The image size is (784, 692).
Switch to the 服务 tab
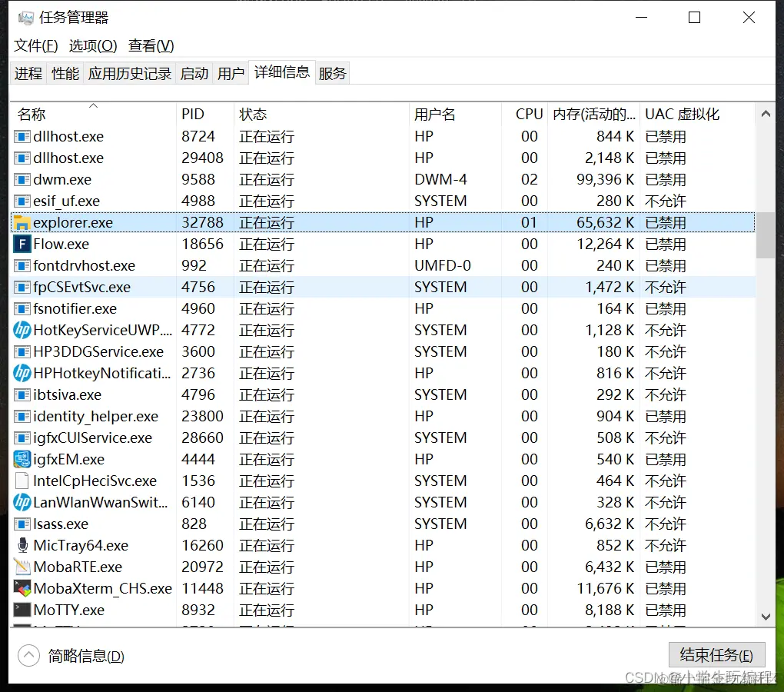(333, 74)
